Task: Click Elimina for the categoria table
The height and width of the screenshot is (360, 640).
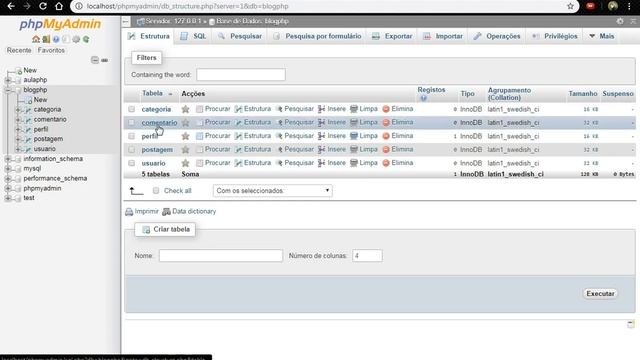Action: tap(398, 109)
